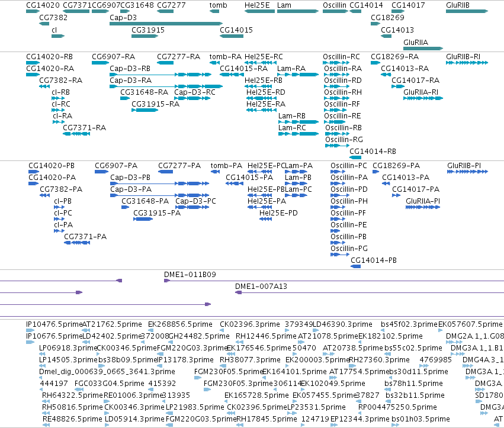Click EST LD46390.3prime

(342, 324)
